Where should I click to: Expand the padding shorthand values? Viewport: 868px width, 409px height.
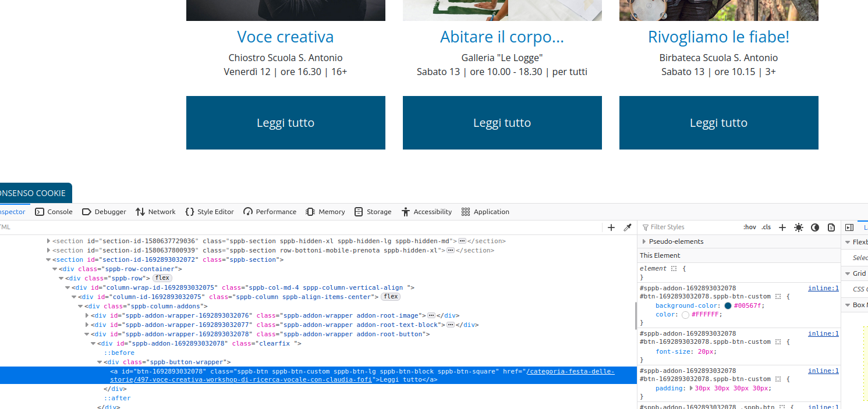692,388
